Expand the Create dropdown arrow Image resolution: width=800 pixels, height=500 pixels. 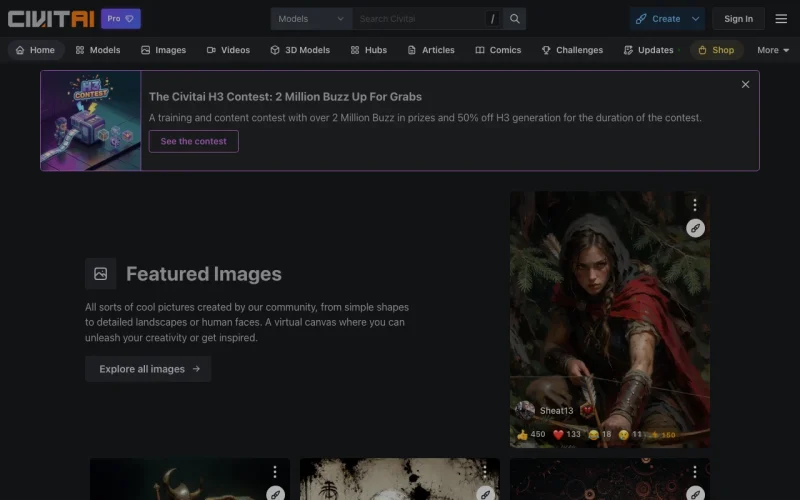coord(695,19)
